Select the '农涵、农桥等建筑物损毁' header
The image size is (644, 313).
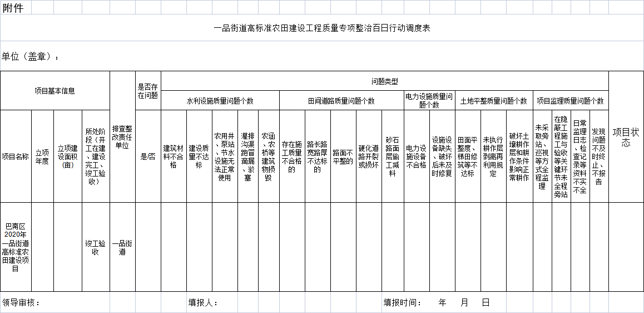click(269, 156)
